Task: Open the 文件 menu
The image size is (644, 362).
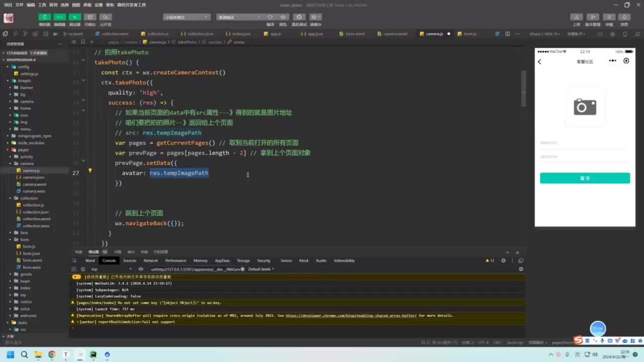Action: click(19, 5)
